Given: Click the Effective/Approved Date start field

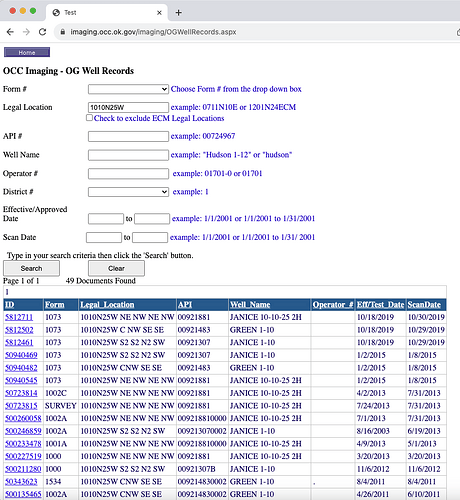Looking at the screenshot, I should tap(106, 219).
